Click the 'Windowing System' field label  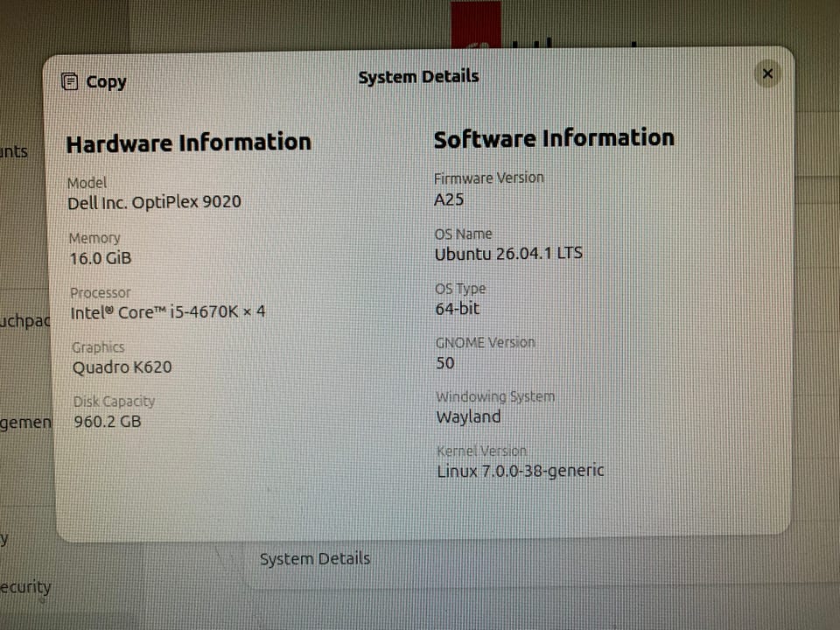pos(495,396)
